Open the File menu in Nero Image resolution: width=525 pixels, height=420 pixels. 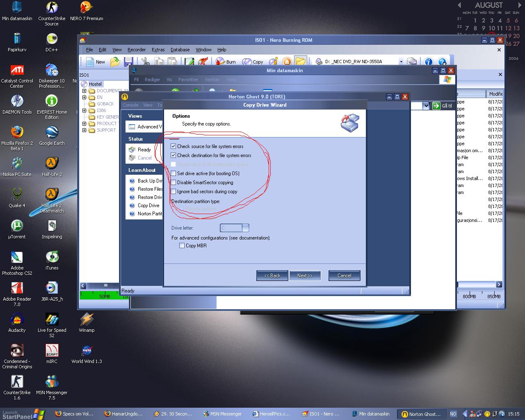pyautogui.click(x=89, y=50)
